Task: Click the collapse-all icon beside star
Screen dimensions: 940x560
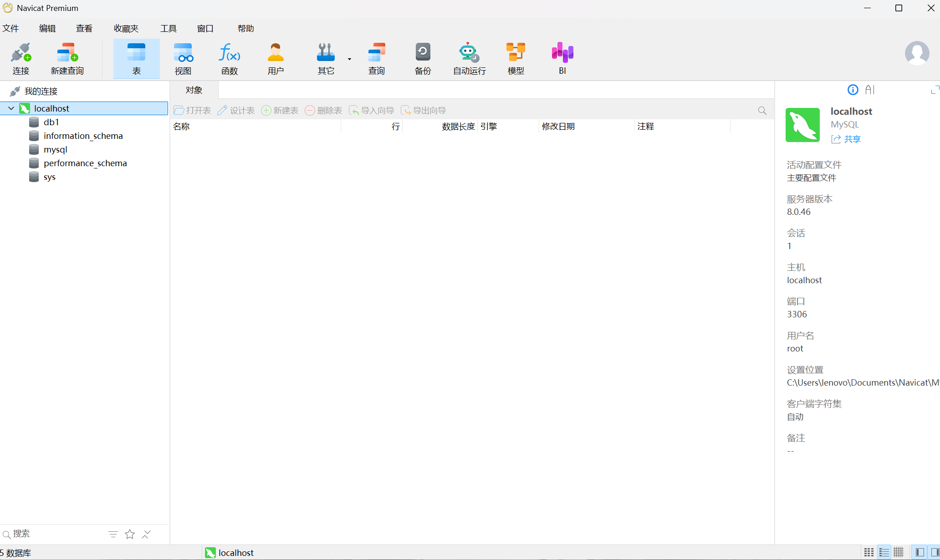Action: [x=146, y=534]
